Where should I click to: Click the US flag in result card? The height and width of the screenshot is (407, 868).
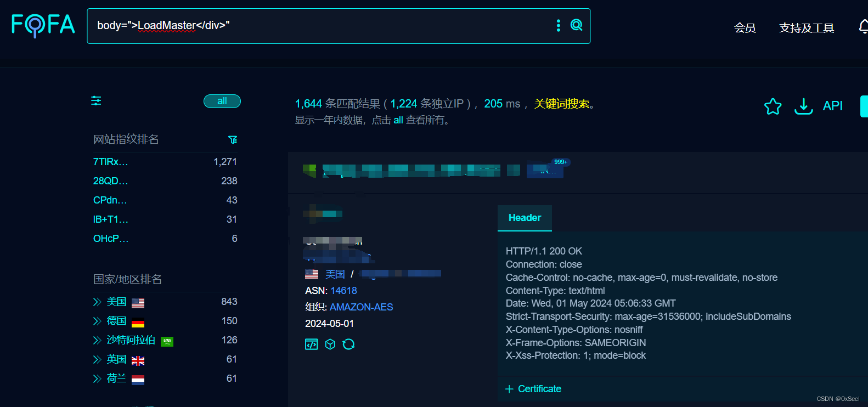312,274
